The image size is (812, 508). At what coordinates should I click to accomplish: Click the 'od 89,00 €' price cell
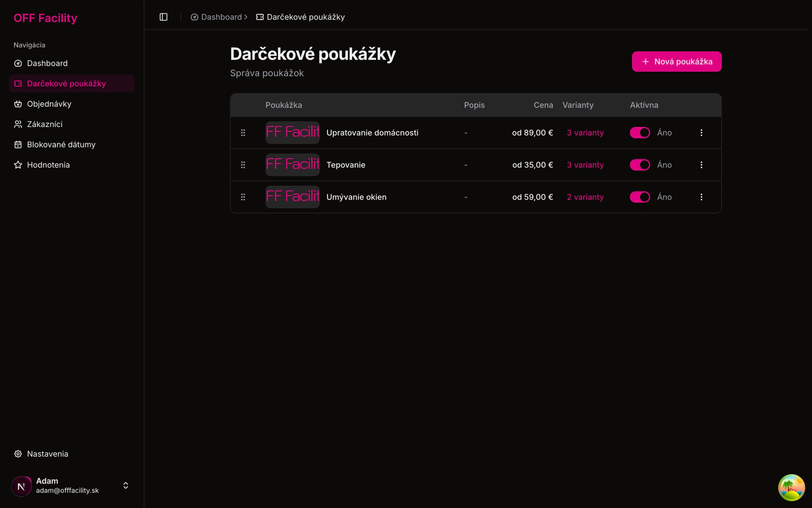(x=532, y=133)
